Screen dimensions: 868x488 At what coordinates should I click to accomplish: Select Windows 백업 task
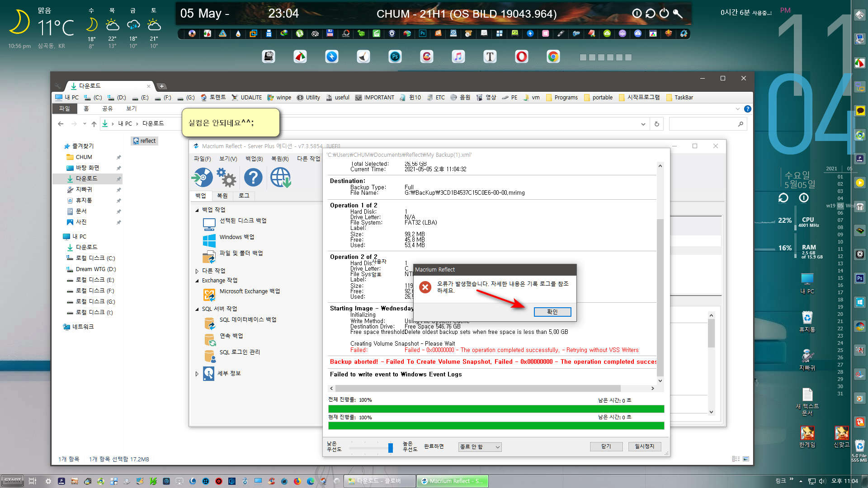click(x=236, y=237)
